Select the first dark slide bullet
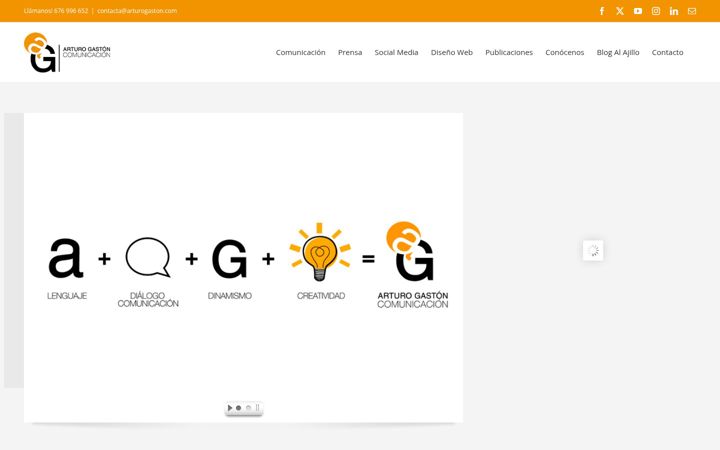This screenshot has width=720, height=450. (238, 408)
